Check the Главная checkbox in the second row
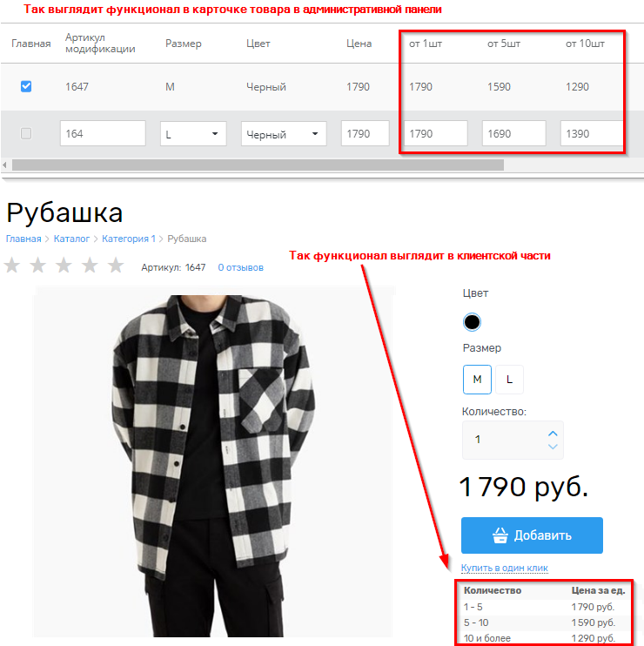Image resolution: width=644 pixels, height=646 pixels. (x=26, y=133)
